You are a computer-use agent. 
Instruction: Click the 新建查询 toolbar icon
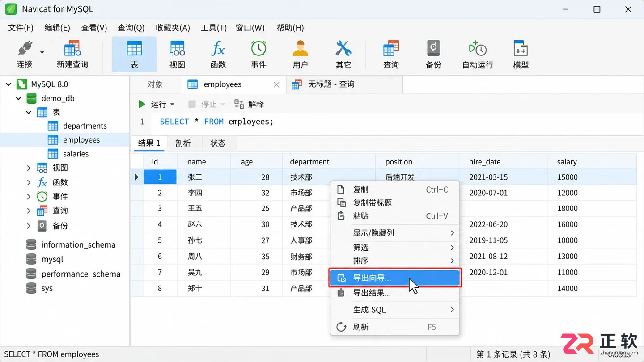pos(72,55)
